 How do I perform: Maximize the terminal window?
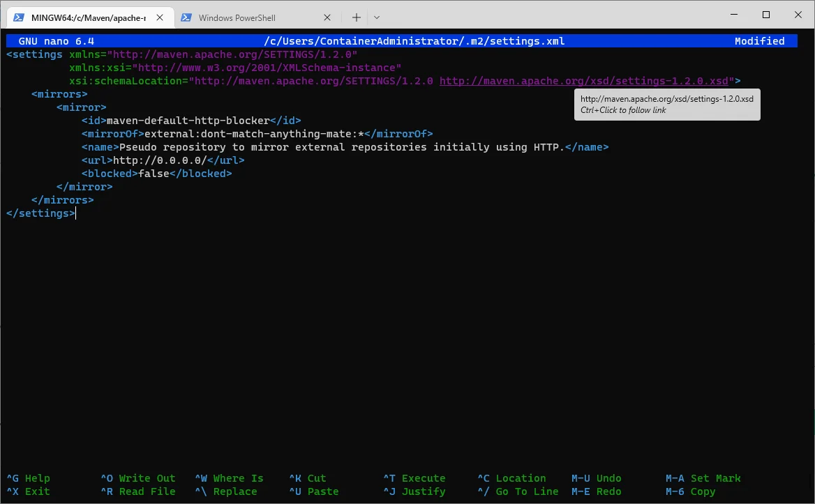(x=765, y=15)
